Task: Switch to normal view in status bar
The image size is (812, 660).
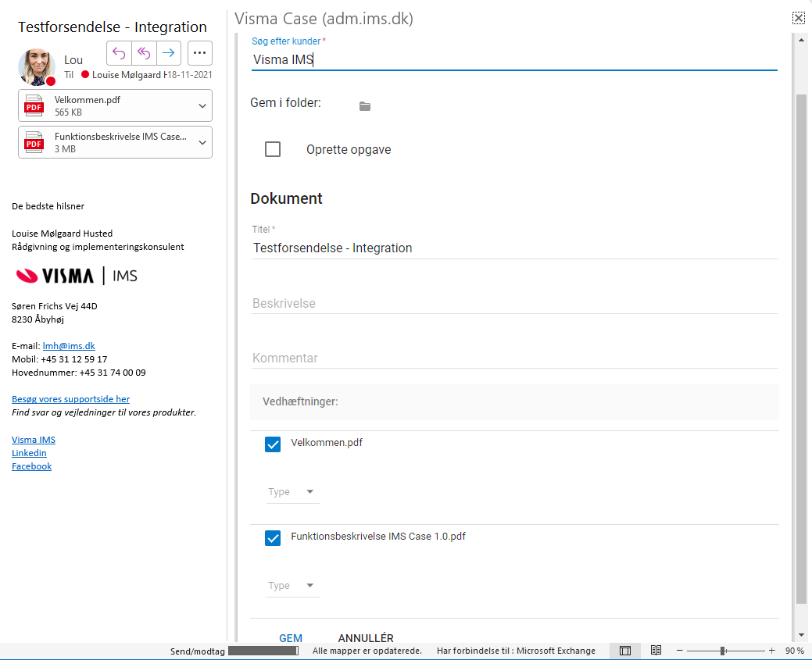Action: click(625, 651)
